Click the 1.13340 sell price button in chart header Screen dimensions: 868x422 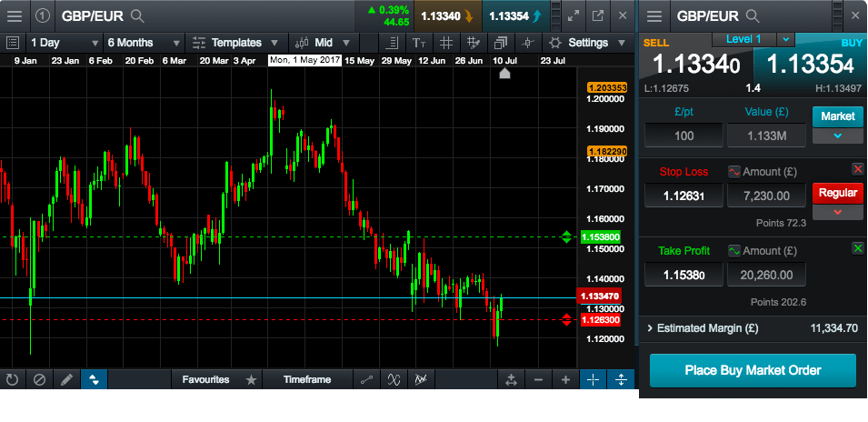tap(447, 16)
